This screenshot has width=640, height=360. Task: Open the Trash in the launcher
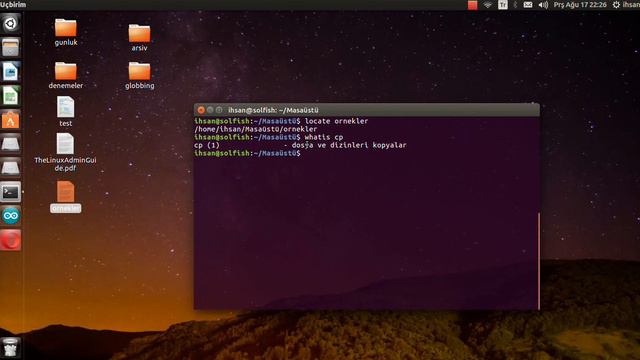[10, 348]
